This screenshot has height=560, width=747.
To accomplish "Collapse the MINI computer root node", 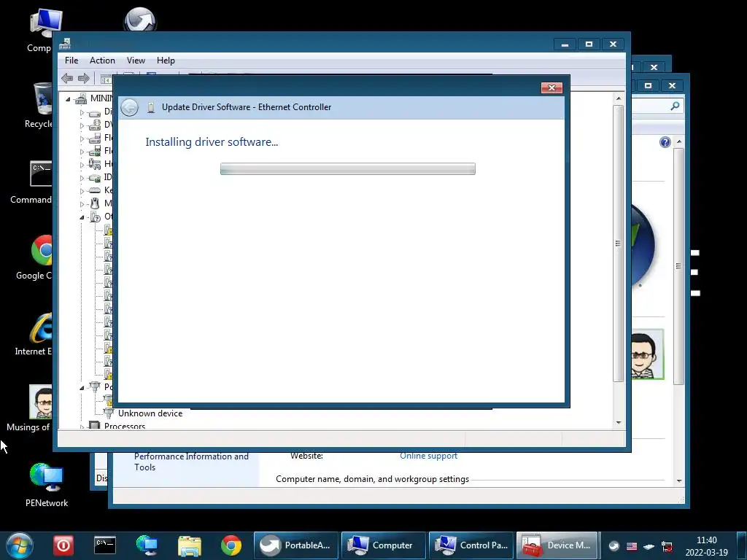I will click(68, 99).
